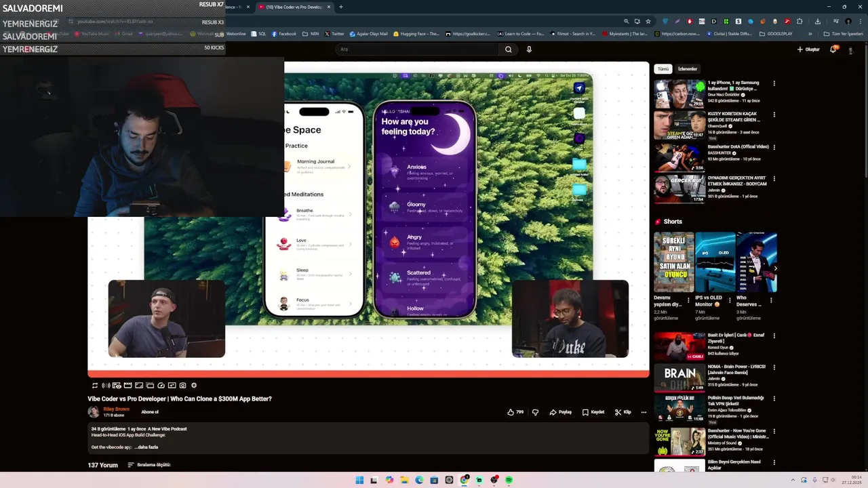The height and width of the screenshot is (488, 868).
Task: Click the speed gauge icon under the video
Action: coord(161,385)
